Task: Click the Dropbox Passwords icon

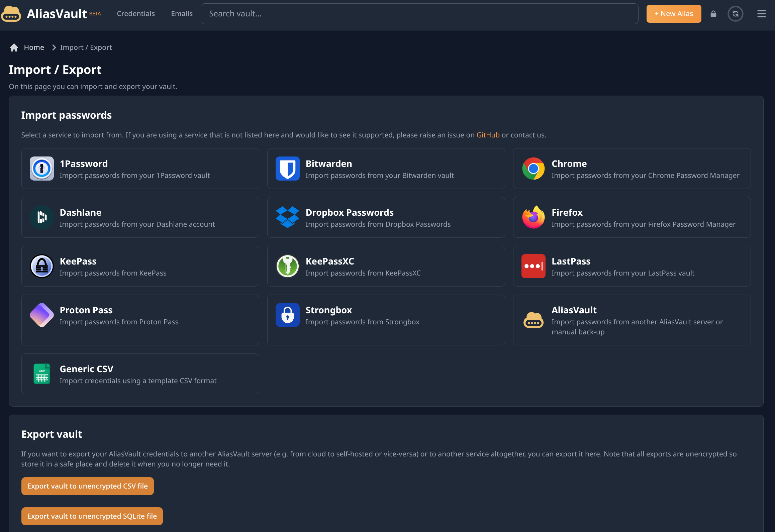Action: point(287,217)
